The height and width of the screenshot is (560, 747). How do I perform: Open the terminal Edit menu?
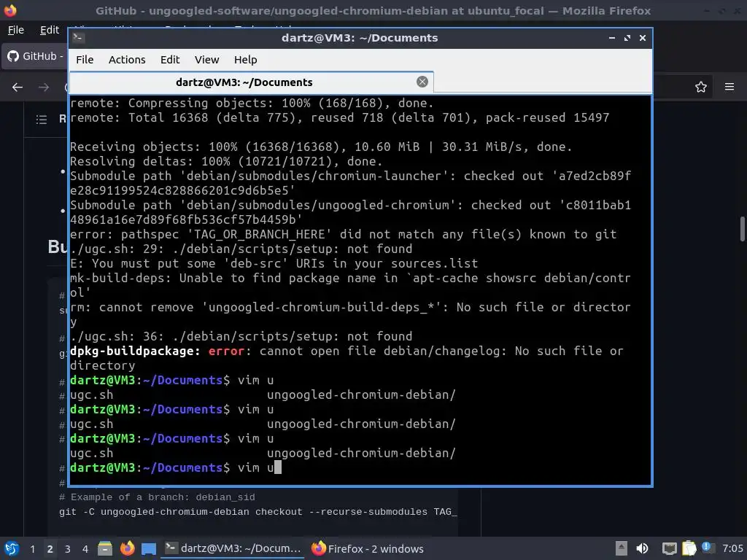click(169, 60)
